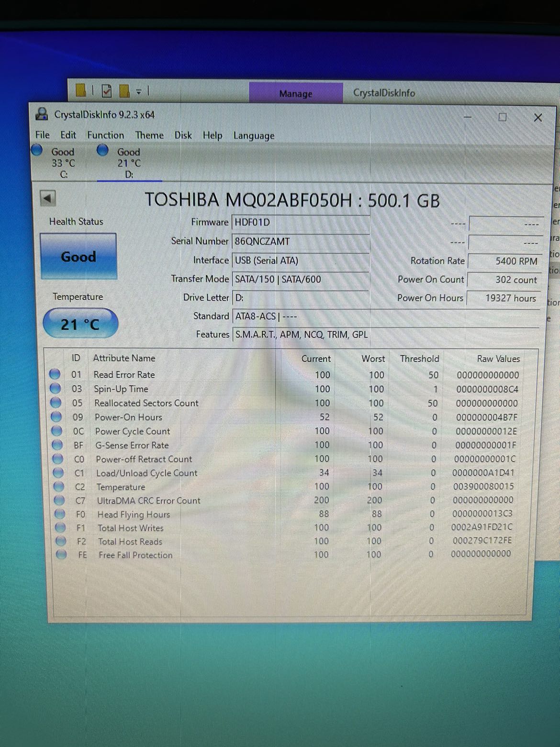Click the Threshold column header
The width and height of the screenshot is (560, 747).
click(419, 359)
